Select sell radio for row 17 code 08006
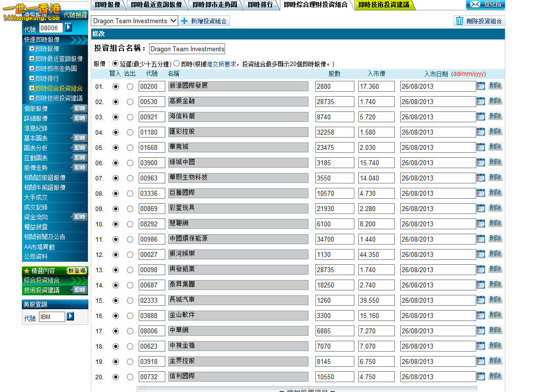Screen dimensions: 535x392 [x=130, y=331]
